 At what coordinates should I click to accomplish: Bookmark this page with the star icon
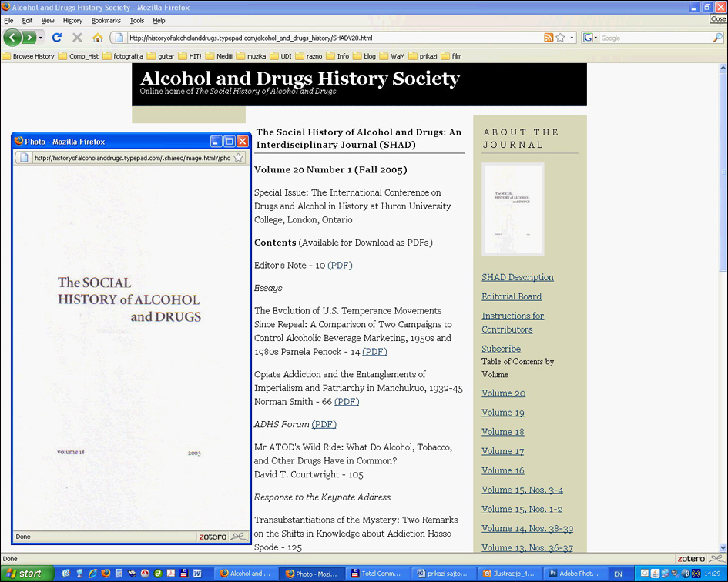560,37
